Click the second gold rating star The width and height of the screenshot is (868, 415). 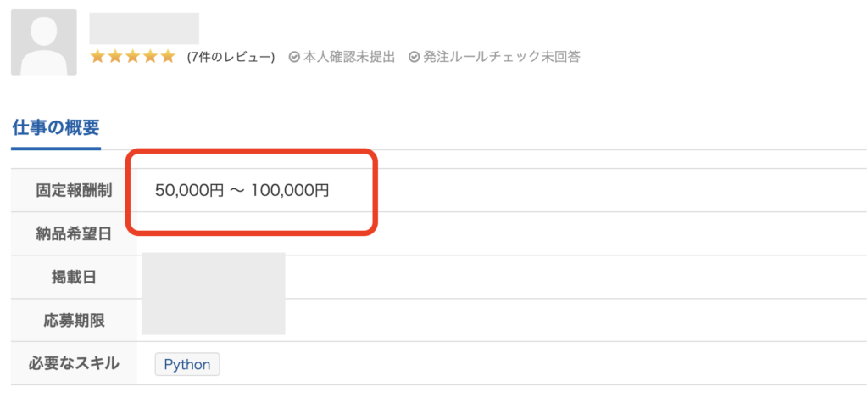pos(115,57)
